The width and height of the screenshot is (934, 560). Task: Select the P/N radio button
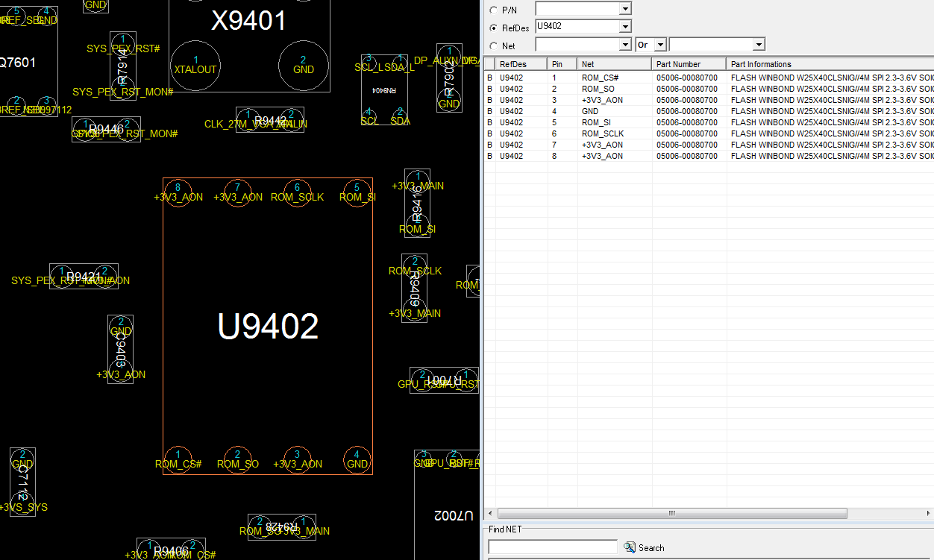(494, 10)
